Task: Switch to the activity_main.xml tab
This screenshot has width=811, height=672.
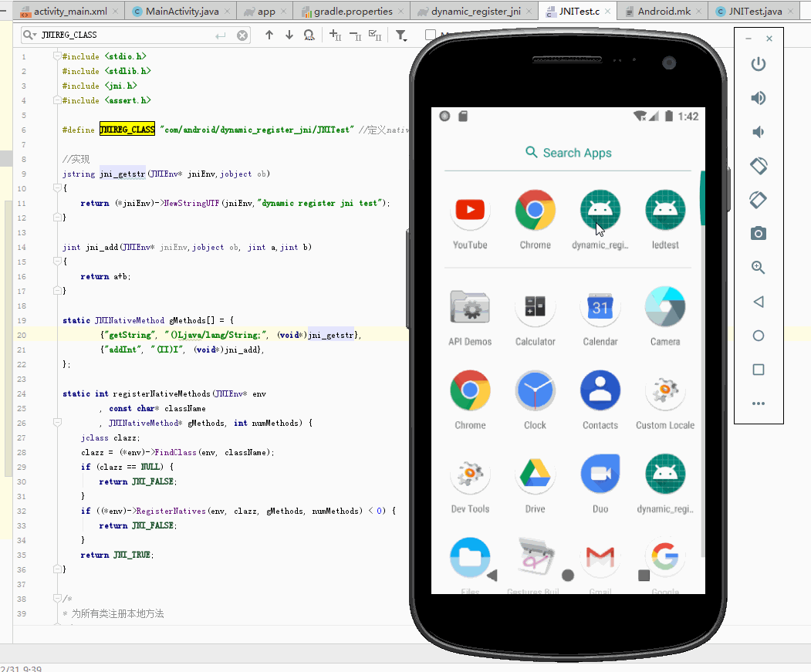Action: point(69,11)
